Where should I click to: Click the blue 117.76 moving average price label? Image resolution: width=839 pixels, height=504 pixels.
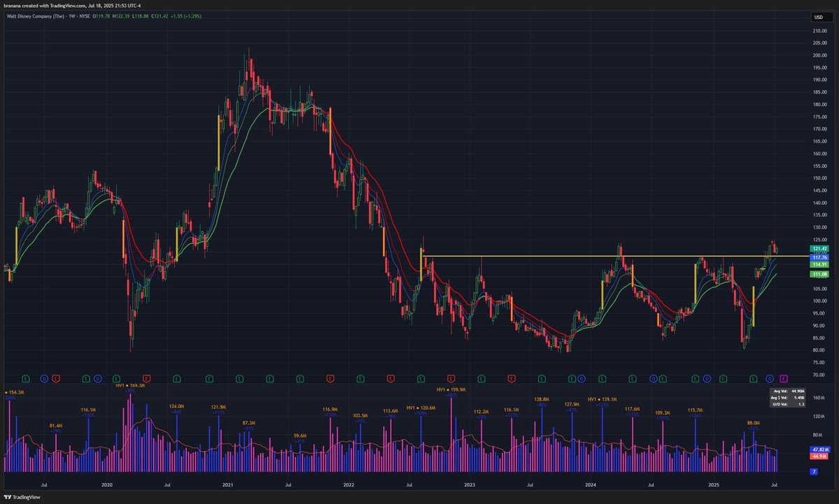pyautogui.click(x=820, y=257)
